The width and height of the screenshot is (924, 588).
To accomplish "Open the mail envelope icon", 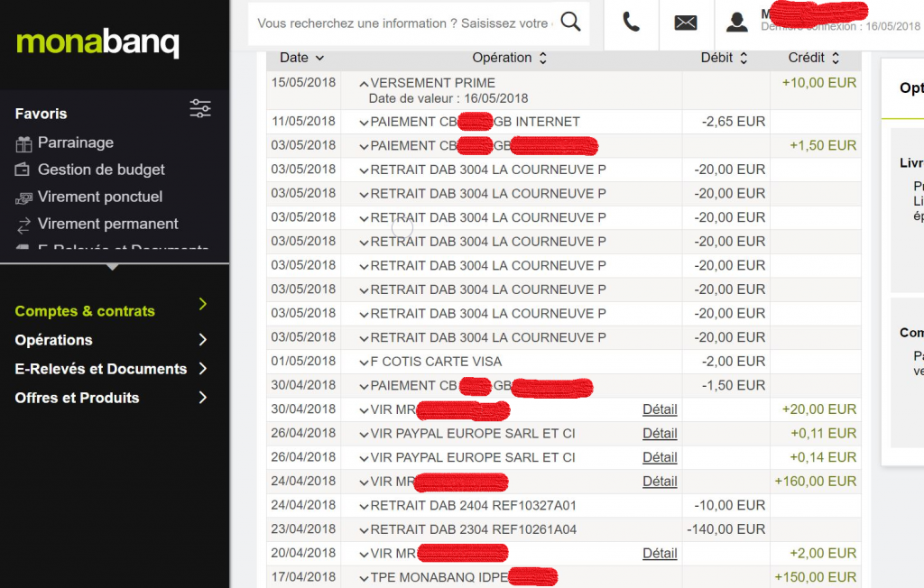I will (x=686, y=23).
